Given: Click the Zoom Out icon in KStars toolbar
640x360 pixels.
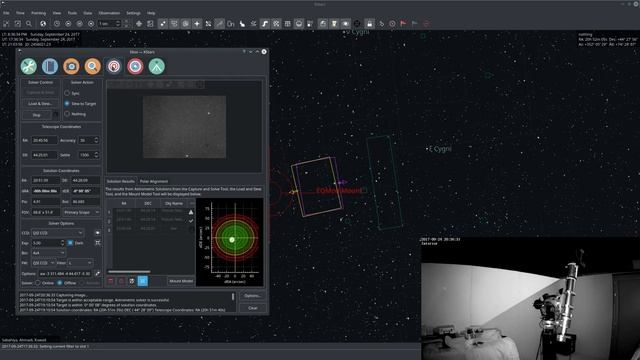Looking at the screenshot, I should pos(18,24).
